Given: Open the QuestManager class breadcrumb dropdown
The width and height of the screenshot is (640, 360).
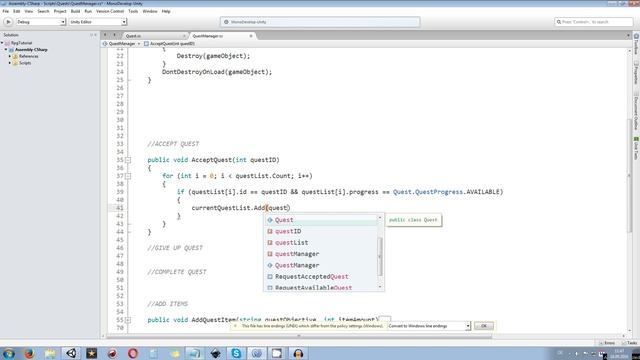Looking at the screenshot, I should pyautogui.click(x=121, y=43).
